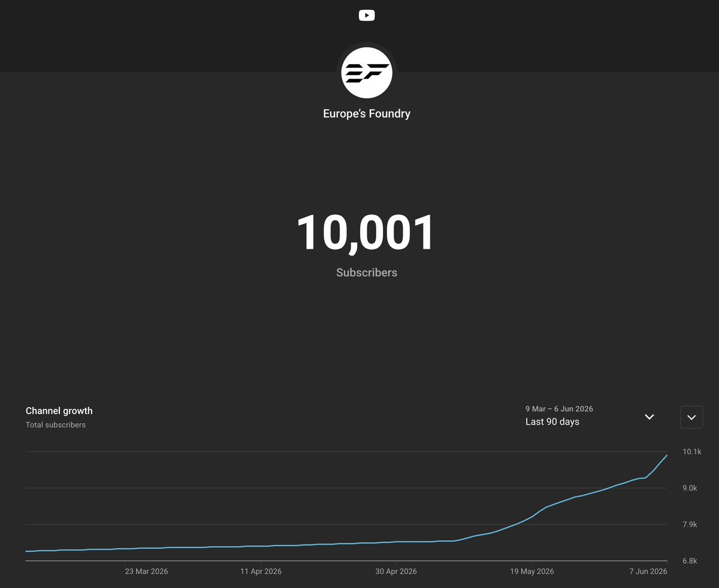This screenshot has height=588, width=719.
Task: Select the Europe's Foundry channel name
Action: (x=367, y=113)
